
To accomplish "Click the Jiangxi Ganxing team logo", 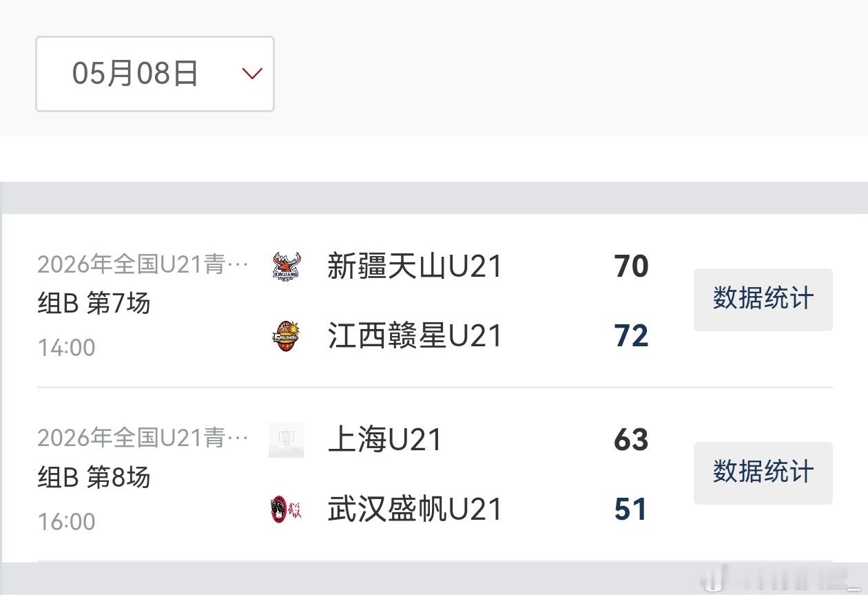I will coord(286,336).
